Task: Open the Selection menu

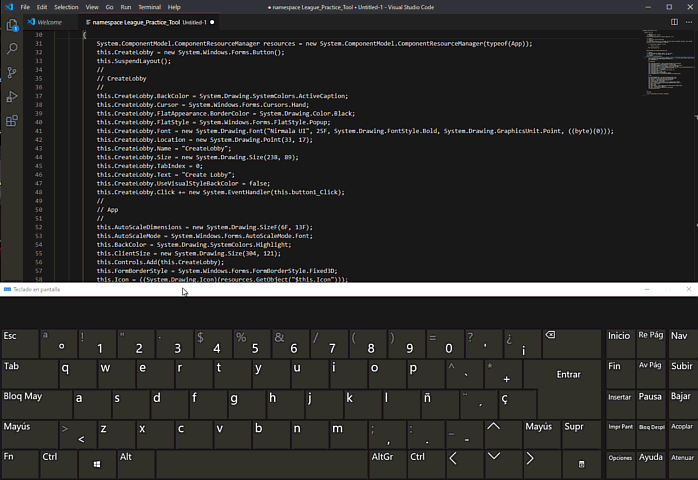Action: coord(66,6)
